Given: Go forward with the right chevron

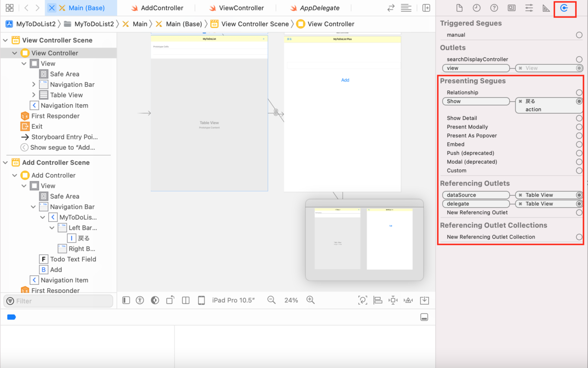Looking at the screenshot, I should 38,8.
